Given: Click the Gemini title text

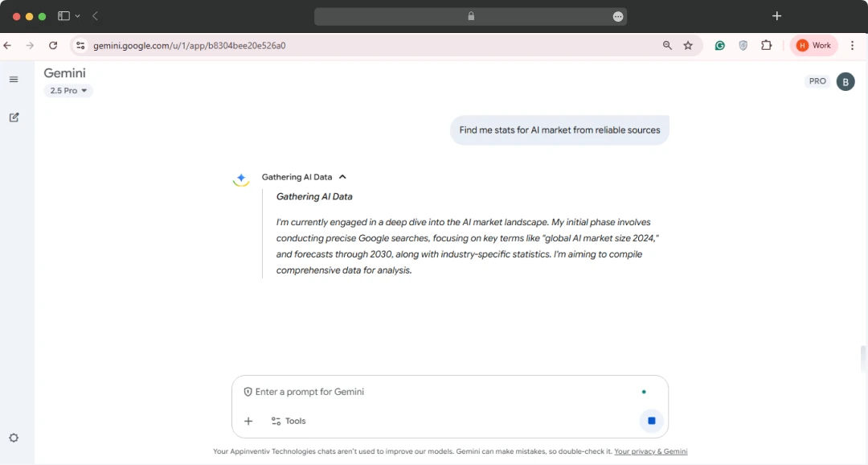Looking at the screenshot, I should click(65, 73).
